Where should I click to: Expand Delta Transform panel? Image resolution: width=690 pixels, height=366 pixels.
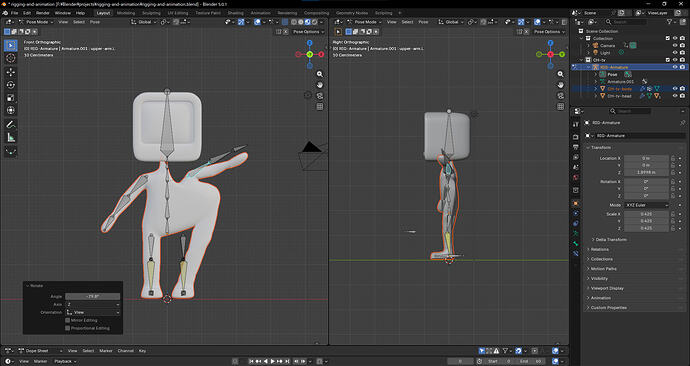click(611, 240)
